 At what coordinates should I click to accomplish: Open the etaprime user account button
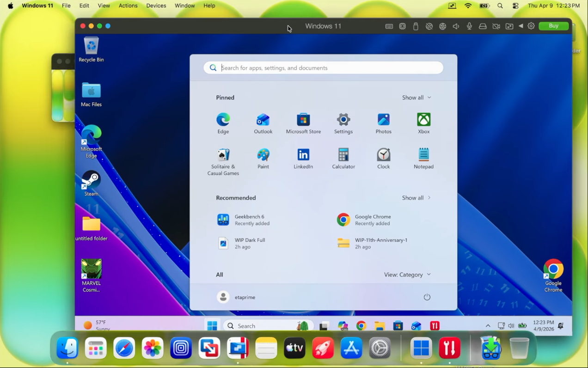point(236,297)
